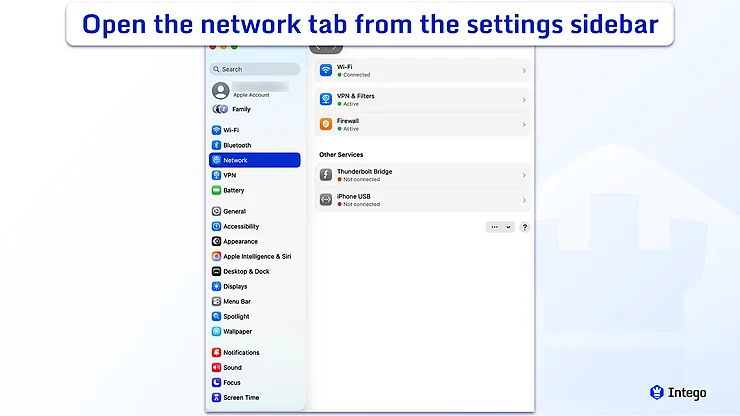
Task: Click the Displays sidebar icon
Action: 216,287
